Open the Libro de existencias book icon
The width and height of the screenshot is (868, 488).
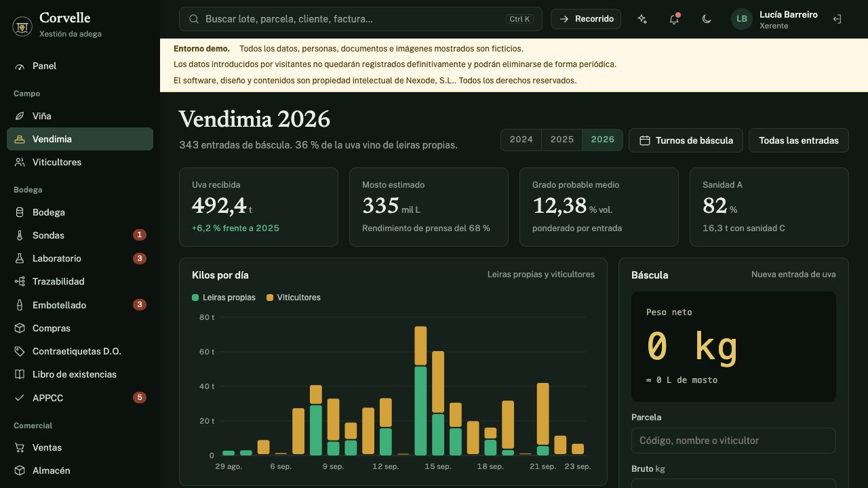pyautogui.click(x=20, y=375)
